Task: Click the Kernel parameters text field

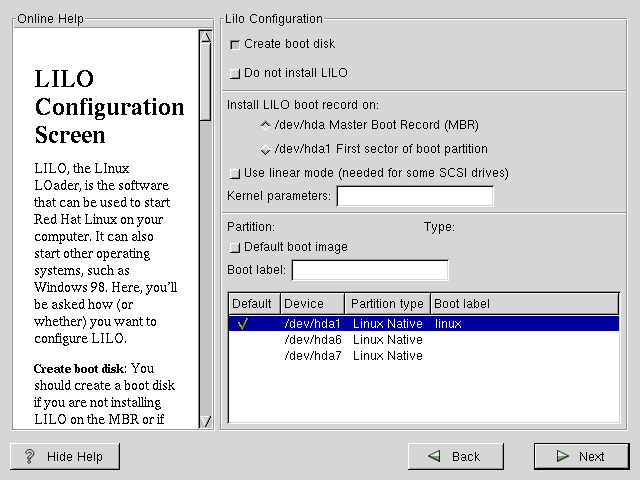Action: coord(414,196)
